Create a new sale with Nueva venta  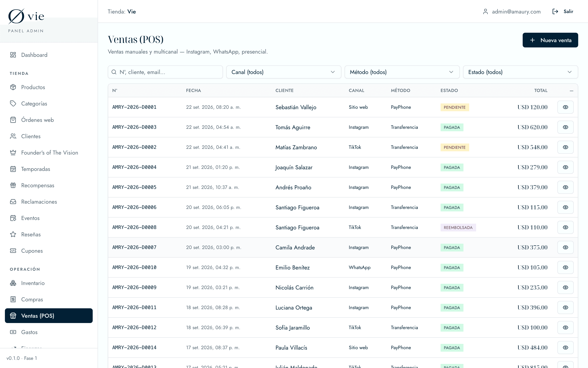click(x=550, y=40)
